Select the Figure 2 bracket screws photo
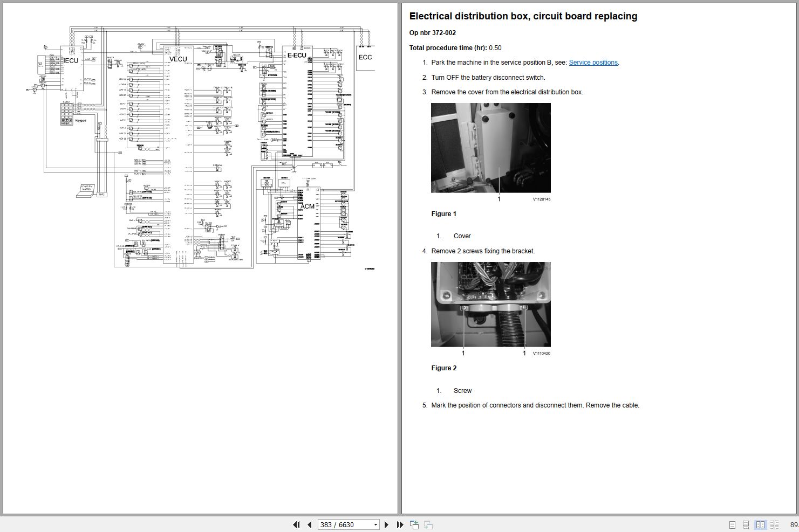The height and width of the screenshot is (532, 799). coord(490,304)
